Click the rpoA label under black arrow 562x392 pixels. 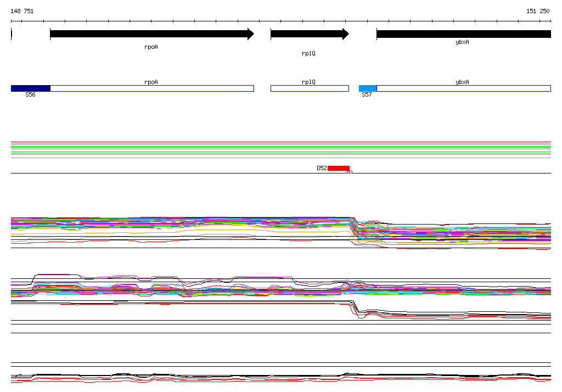coord(151,47)
